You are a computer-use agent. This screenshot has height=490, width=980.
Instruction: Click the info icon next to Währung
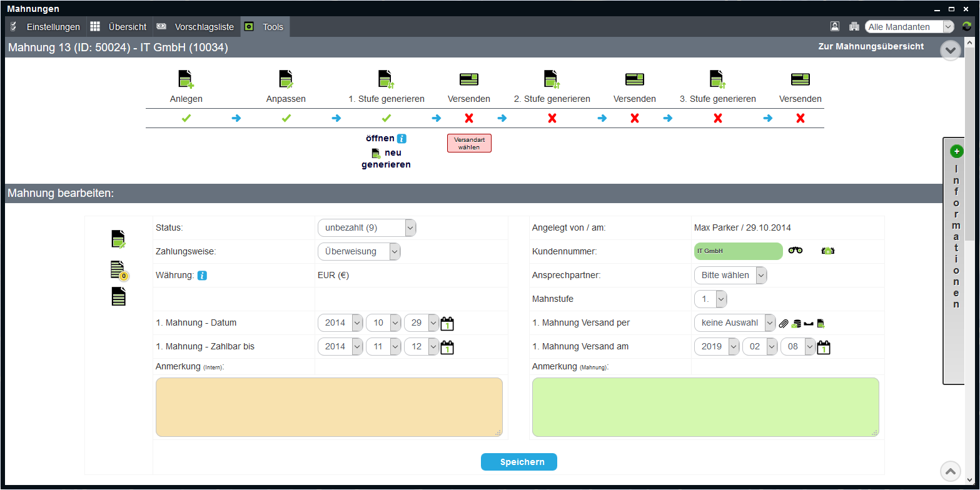[x=202, y=276]
